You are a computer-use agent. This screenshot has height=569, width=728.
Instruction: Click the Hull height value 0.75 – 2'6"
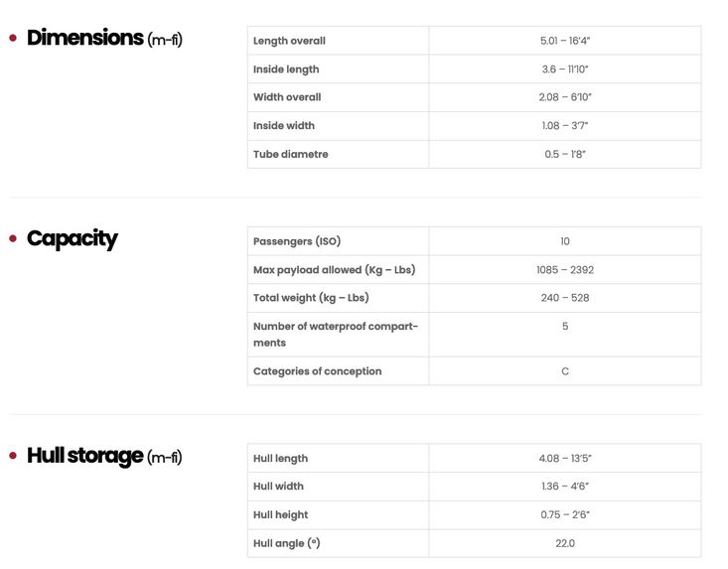point(564,514)
